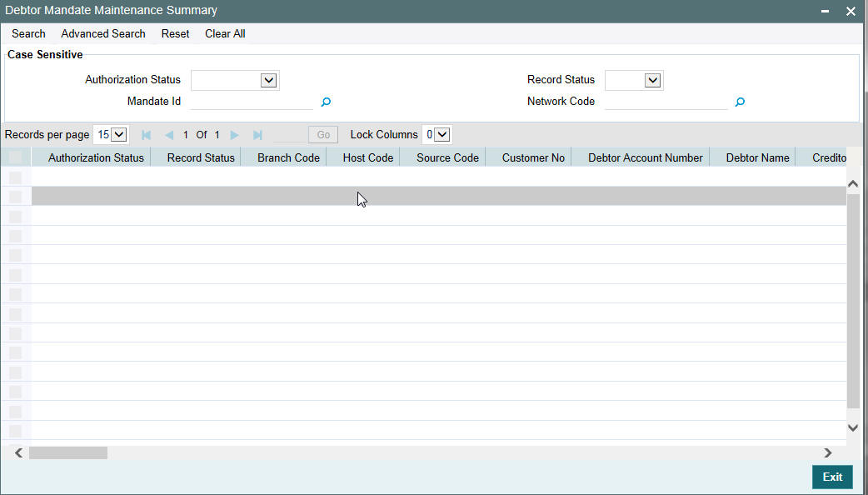Tick the checkbox of the fifth table row

pyautogui.click(x=16, y=255)
